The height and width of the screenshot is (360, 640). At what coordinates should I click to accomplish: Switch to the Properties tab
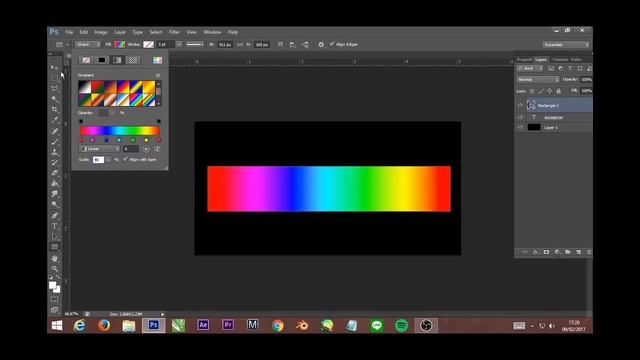click(x=524, y=60)
